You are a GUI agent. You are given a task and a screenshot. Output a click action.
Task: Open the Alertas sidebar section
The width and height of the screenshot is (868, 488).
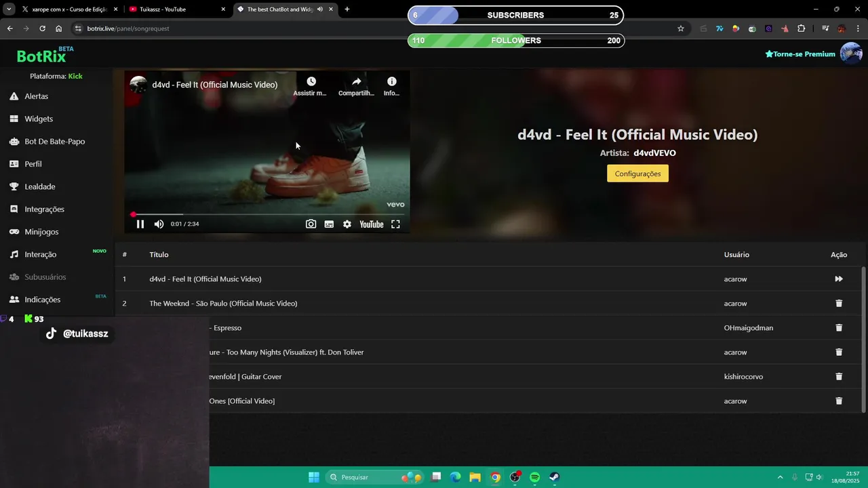coord(37,96)
